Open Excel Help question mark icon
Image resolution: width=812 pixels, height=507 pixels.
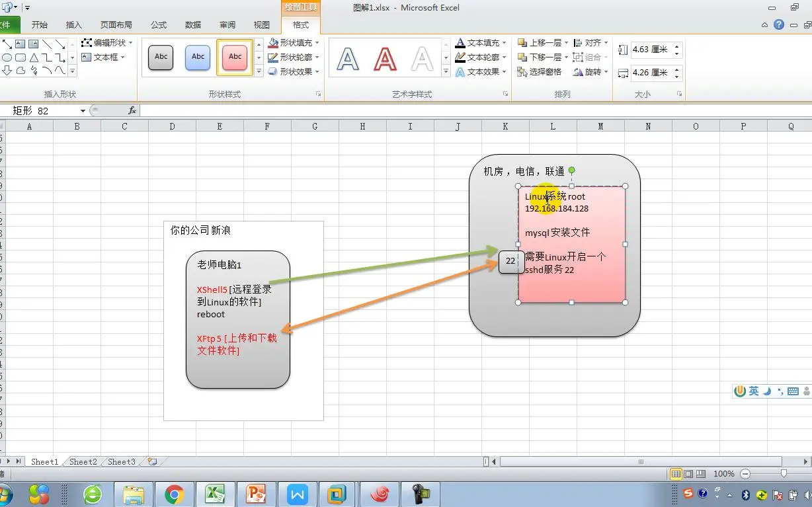779,24
